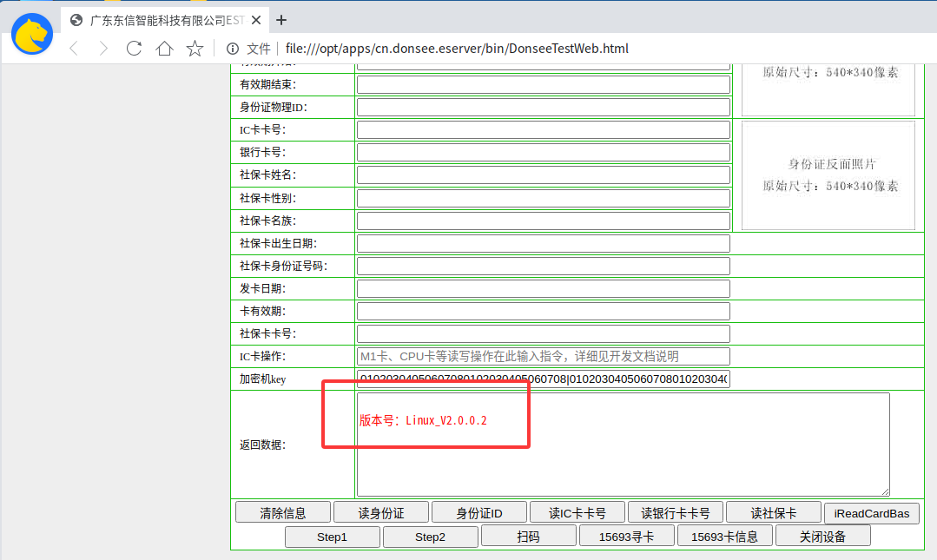
Task: Click the browser back arrow
Action: pos(74,49)
